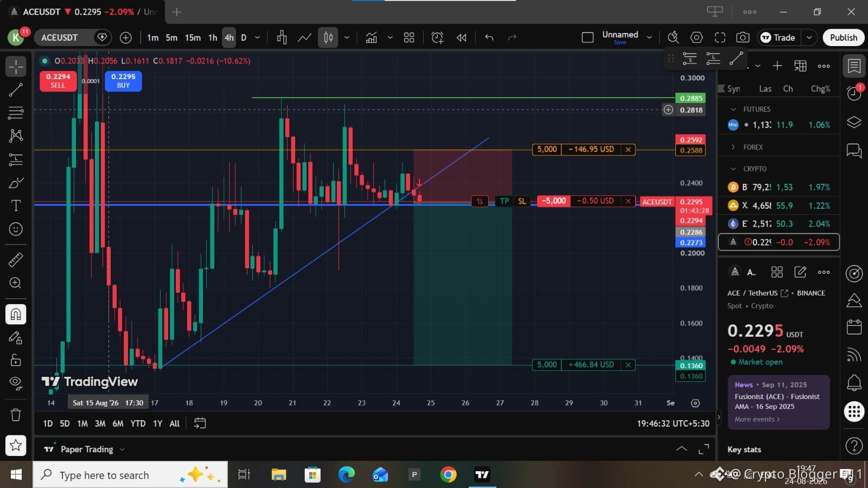Switch to the 15m timeframe
868x488 pixels.
193,37
